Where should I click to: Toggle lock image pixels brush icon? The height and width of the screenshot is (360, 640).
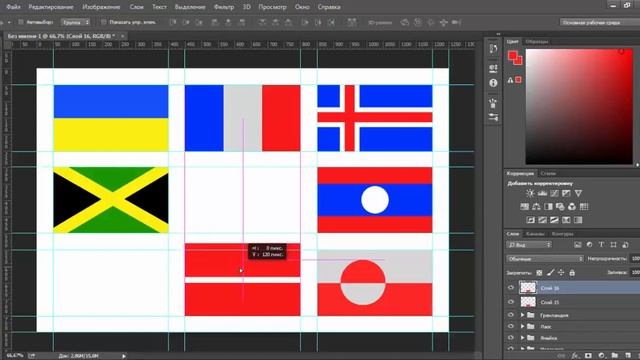coord(550,273)
